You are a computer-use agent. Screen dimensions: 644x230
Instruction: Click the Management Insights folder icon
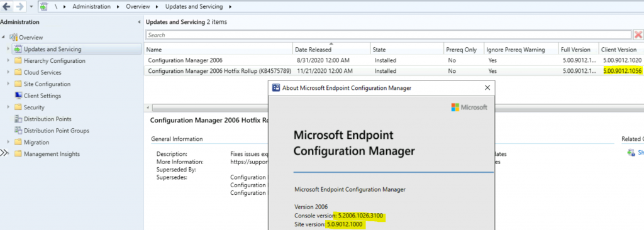pos(18,154)
